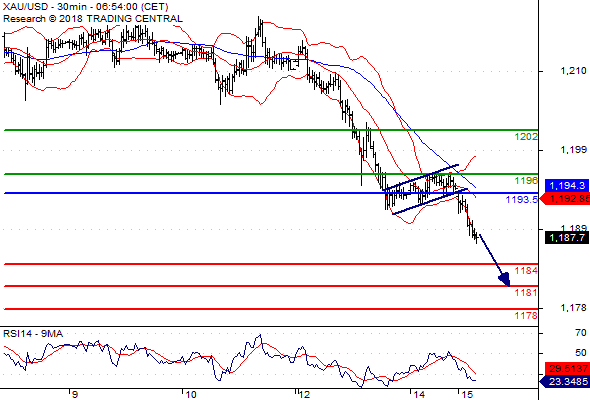Click the RSI14 - 9MA indicator label
Image resolution: width=590 pixels, height=400 pixels.
click(33, 334)
